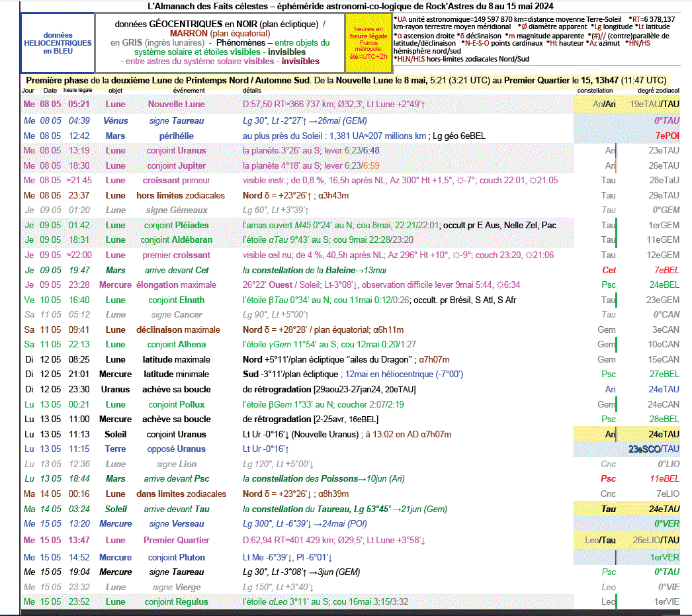Select the "conjoint Pollux" event

click(177, 405)
